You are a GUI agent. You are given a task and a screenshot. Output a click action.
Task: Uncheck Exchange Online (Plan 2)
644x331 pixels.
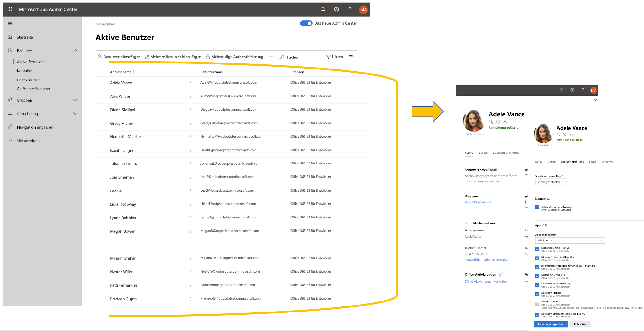click(537, 249)
